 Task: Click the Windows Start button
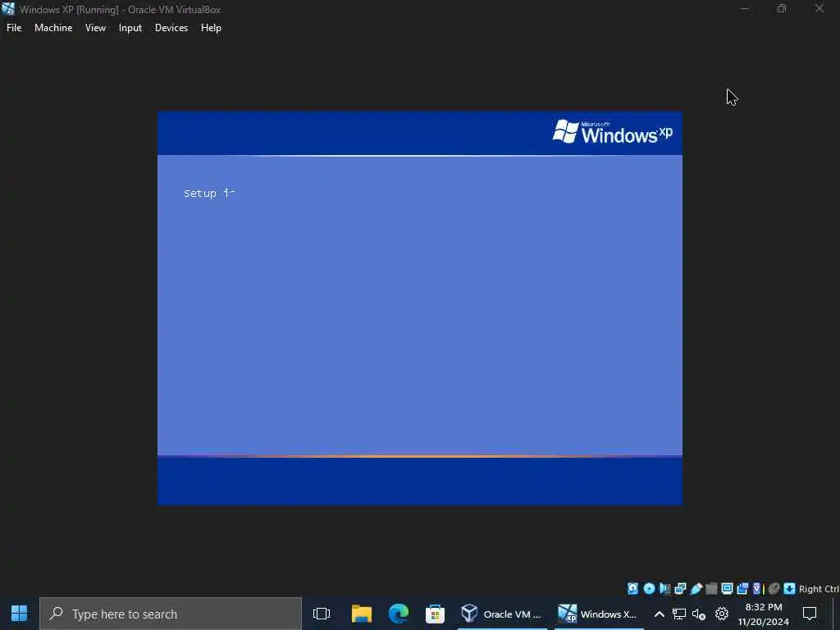20,614
